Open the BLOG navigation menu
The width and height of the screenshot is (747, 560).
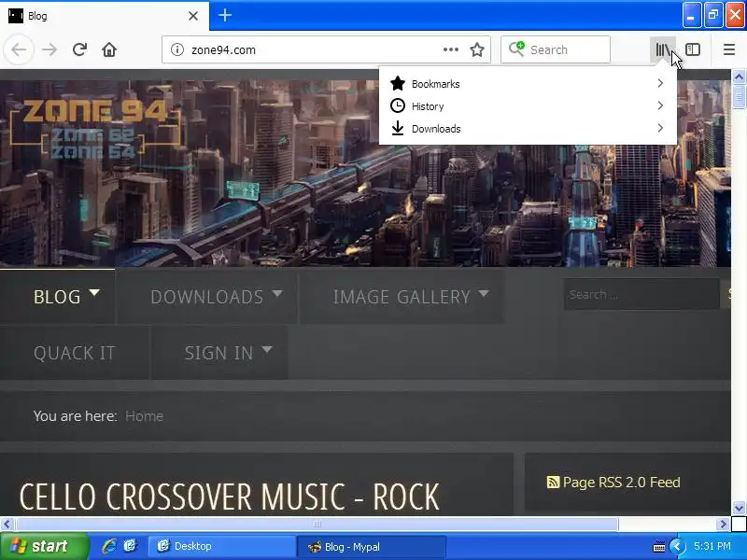tap(57, 297)
